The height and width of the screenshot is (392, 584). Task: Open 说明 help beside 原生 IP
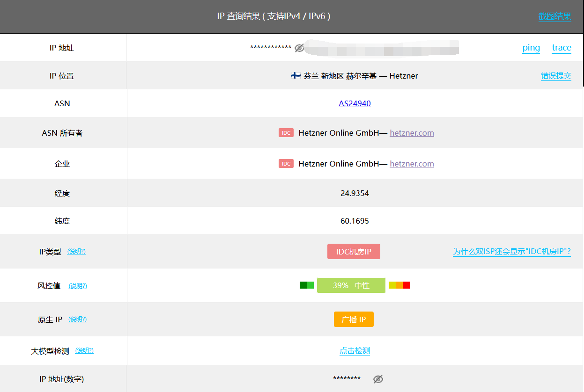tap(77, 319)
